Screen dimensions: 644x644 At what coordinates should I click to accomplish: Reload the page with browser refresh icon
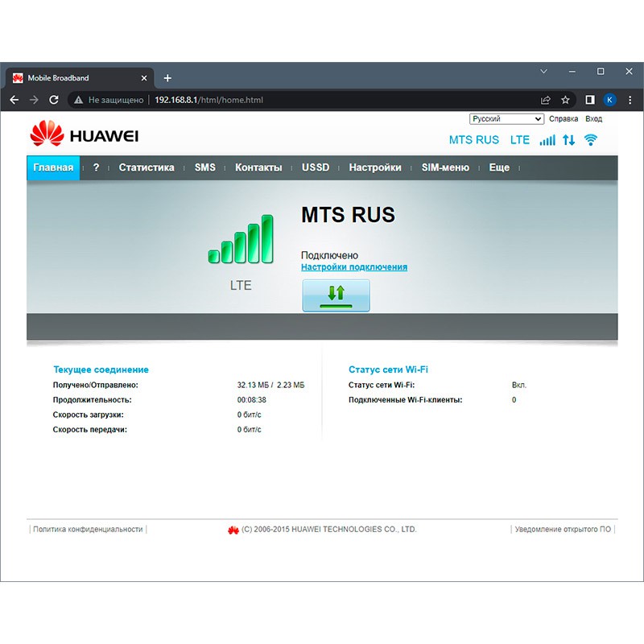[54, 100]
